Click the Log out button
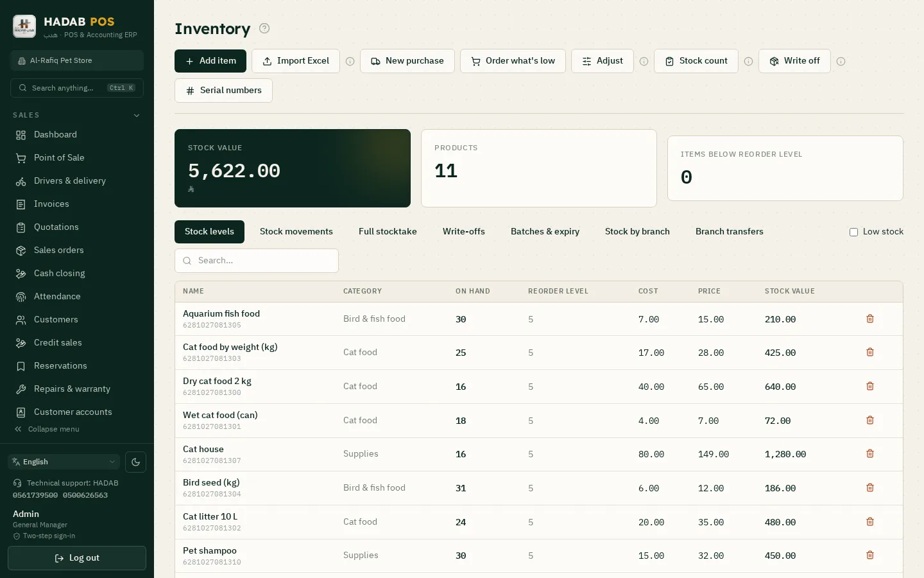The height and width of the screenshot is (578, 924). pos(77,558)
